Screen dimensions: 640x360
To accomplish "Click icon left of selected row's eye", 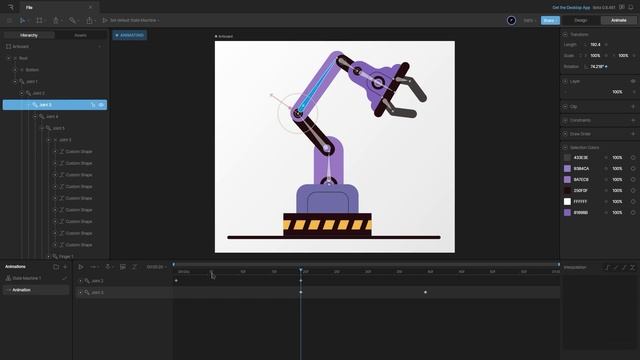I will pos(93,105).
